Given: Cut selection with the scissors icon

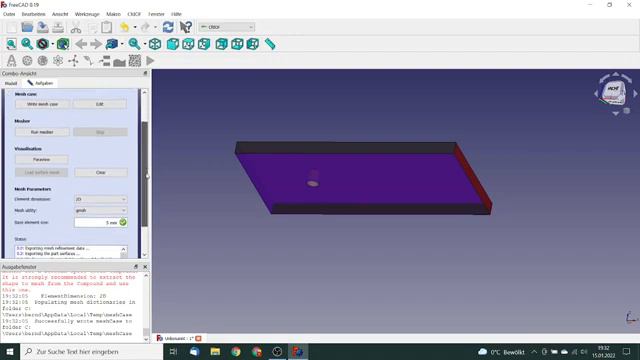Looking at the screenshot, I should (76, 27).
